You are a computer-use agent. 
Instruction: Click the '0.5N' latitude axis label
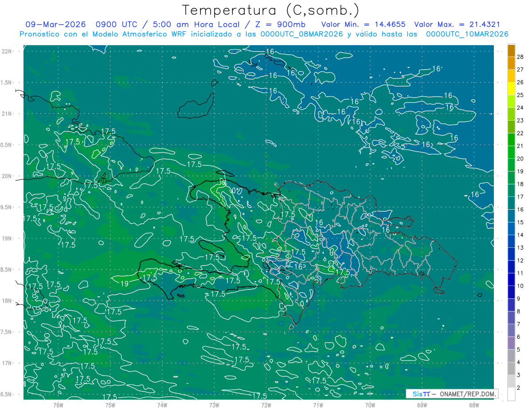[x=6, y=145]
